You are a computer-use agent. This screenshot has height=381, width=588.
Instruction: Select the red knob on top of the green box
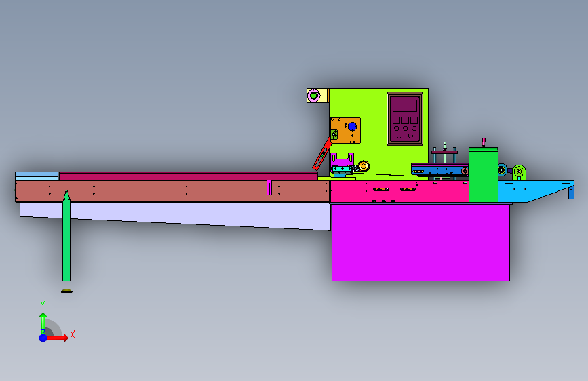click(x=484, y=142)
